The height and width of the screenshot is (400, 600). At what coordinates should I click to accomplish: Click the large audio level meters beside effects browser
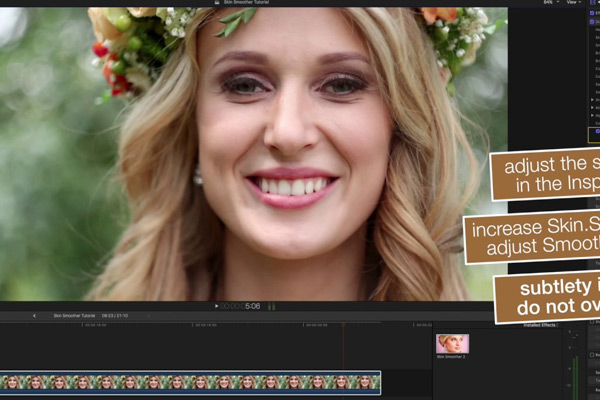click(575, 378)
